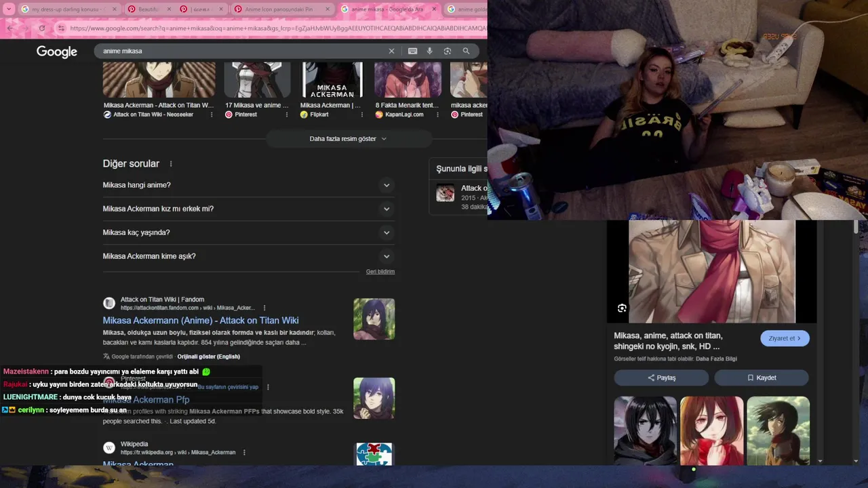Click Wikipedia source name in results

[x=134, y=445]
